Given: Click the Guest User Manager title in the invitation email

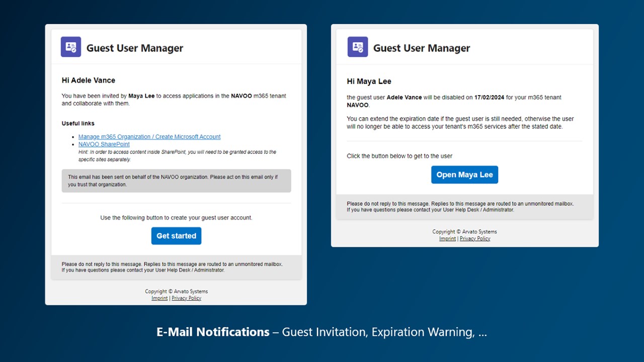Looking at the screenshot, I should [135, 48].
